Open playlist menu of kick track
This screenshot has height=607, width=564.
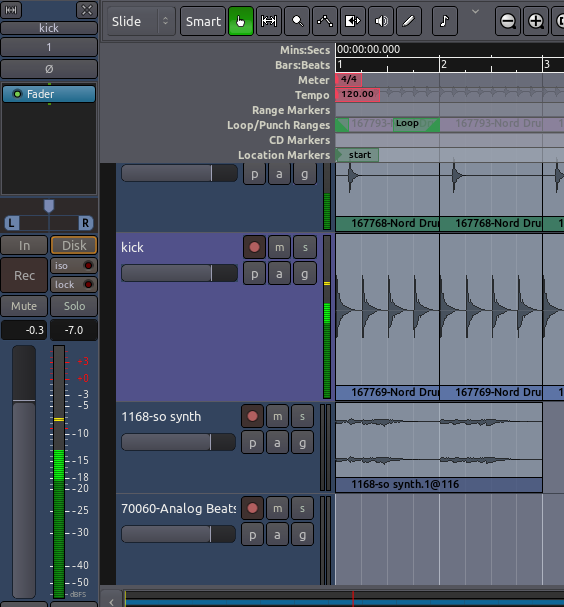[x=254, y=274]
